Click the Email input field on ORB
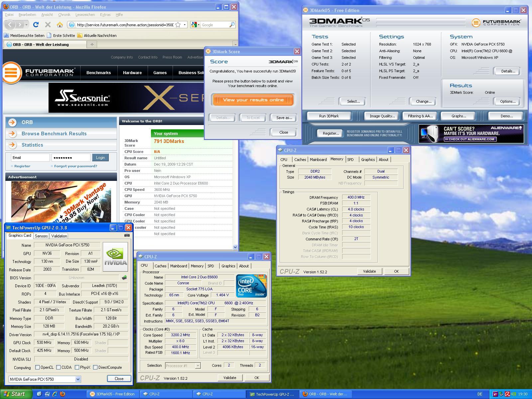Viewport: 532px width, 399px height. [30, 158]
